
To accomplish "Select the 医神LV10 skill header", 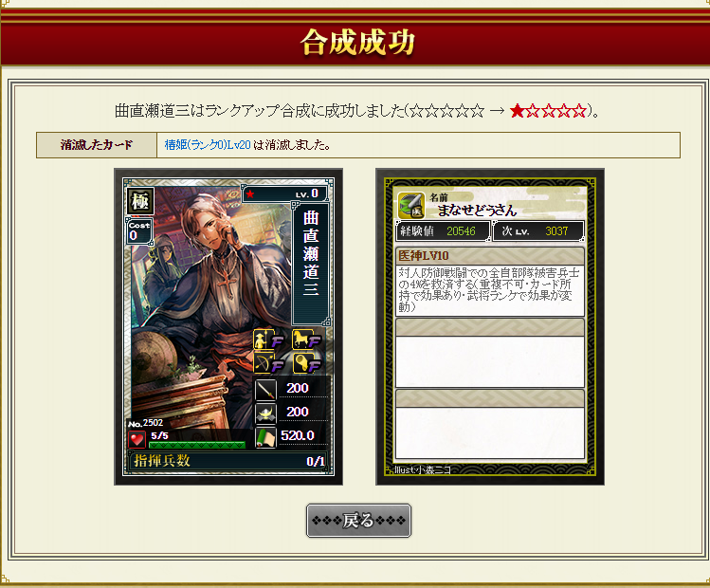I will point(490,256).
